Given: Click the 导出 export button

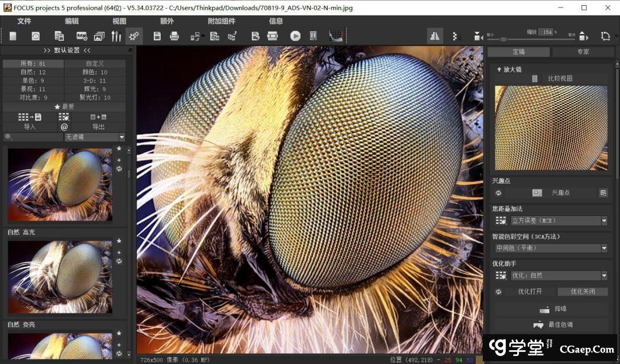Looking at the screenshot, I should click(x=98, y=127).
